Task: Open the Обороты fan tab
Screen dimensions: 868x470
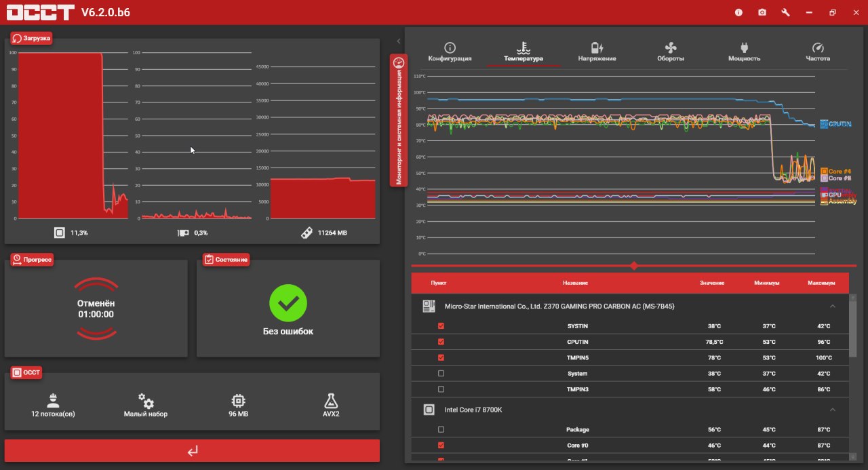Action: [671, 52]
